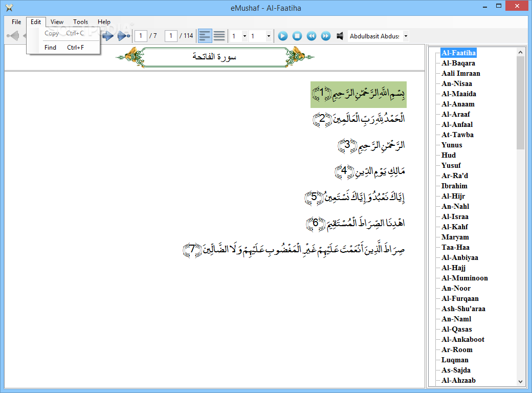Select Al-Hajj surah

453,268
